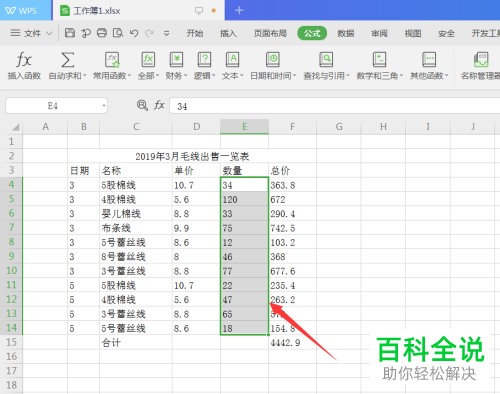
Task: Select column E header
Action: 244,127
